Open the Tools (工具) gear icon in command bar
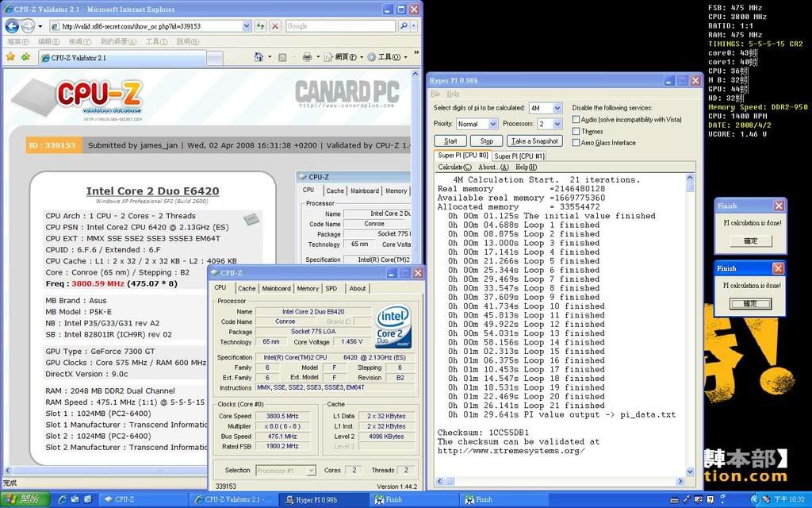 (371, 57)
